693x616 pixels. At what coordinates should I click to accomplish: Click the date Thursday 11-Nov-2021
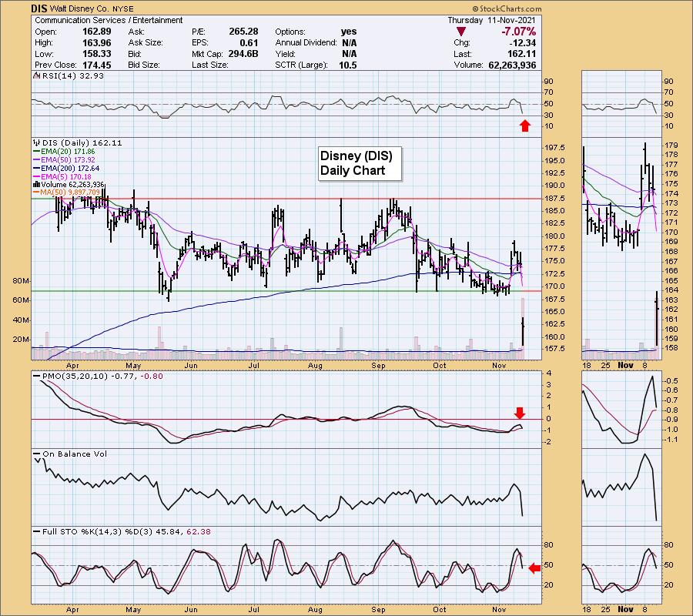pos(491,20)
